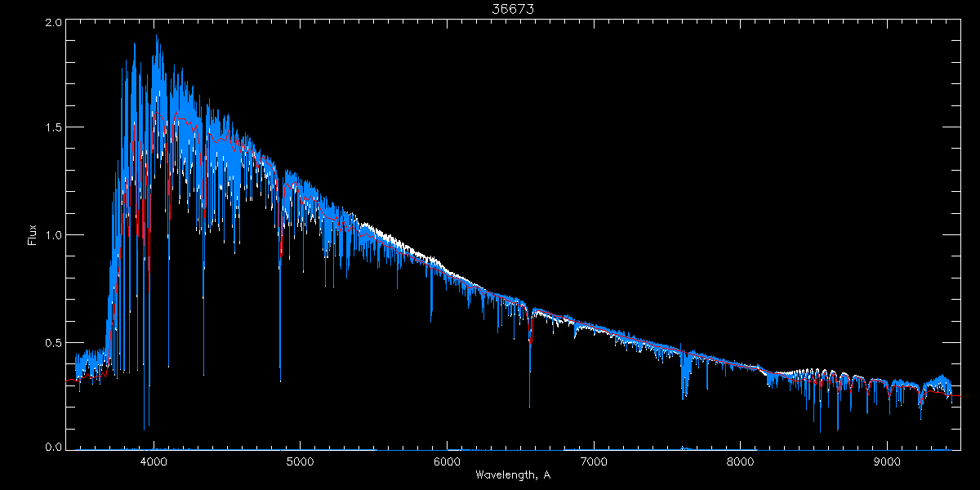Click the 2.0 y-axis tick label
The image size is (980, 490).
click(x=54, y=23)
